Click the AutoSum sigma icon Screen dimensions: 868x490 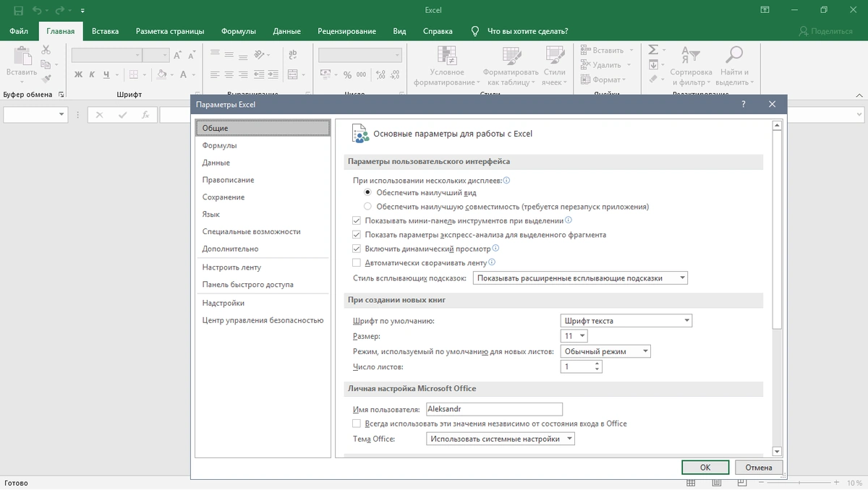653,50
